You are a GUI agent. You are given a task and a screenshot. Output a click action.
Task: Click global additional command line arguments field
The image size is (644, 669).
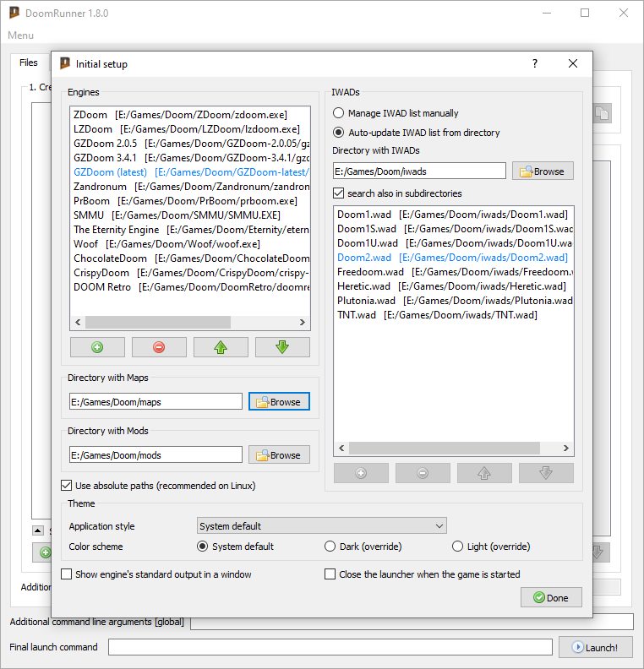412,622
